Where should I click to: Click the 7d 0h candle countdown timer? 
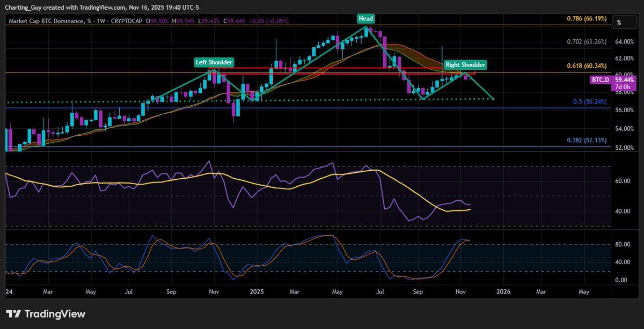[623, 85]
